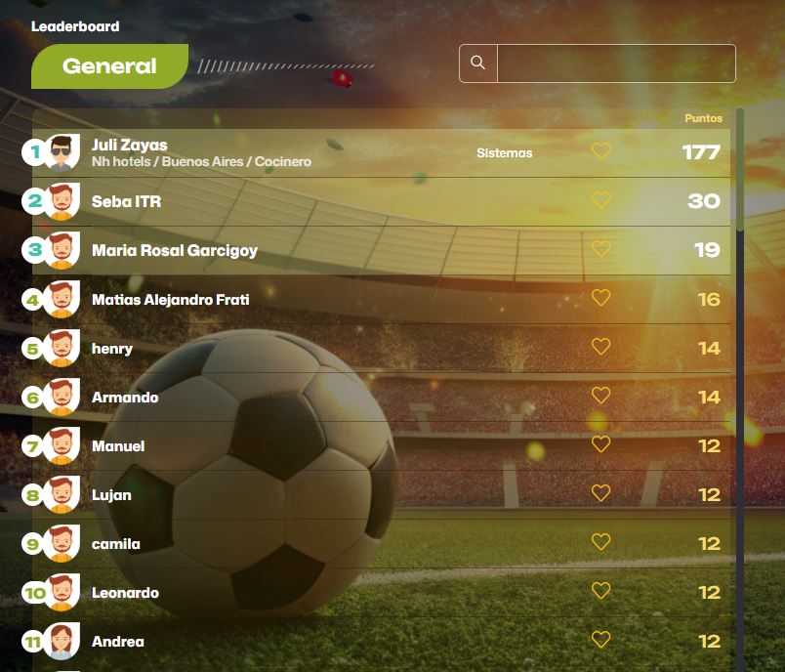Screen dimensions: 785x672
Task: Open Juli Zayas sunglasses avatar
Action: pyautogui.click(x=62, y=152)
